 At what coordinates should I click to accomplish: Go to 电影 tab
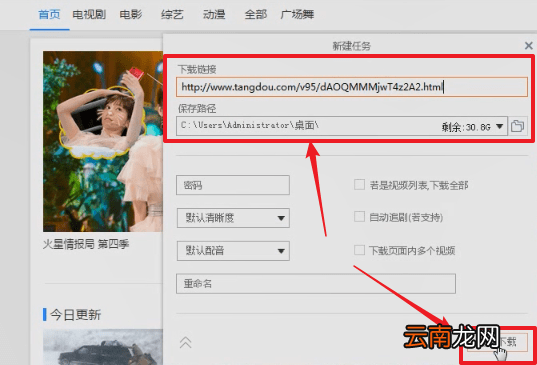pos(131,14)
